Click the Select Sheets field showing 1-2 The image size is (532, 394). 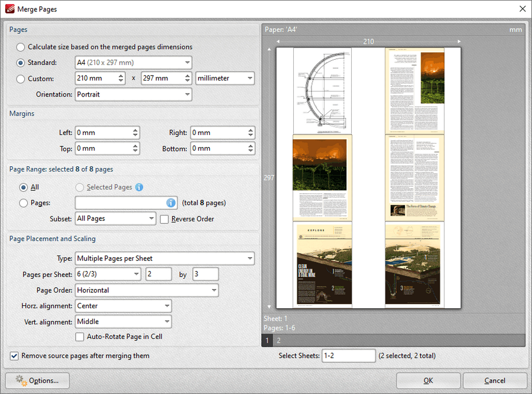pos(348,356)
